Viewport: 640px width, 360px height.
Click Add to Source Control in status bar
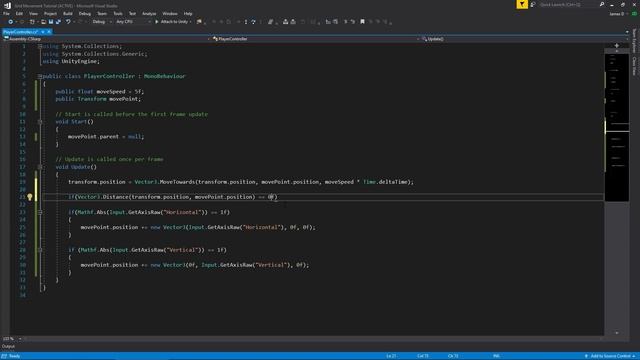click(x=610, y=356)
